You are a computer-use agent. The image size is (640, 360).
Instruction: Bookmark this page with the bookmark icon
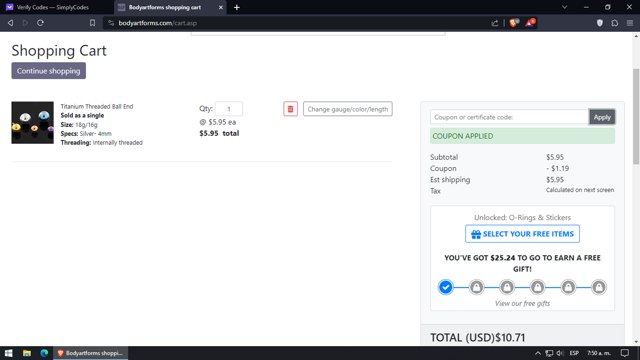(93, 23)
